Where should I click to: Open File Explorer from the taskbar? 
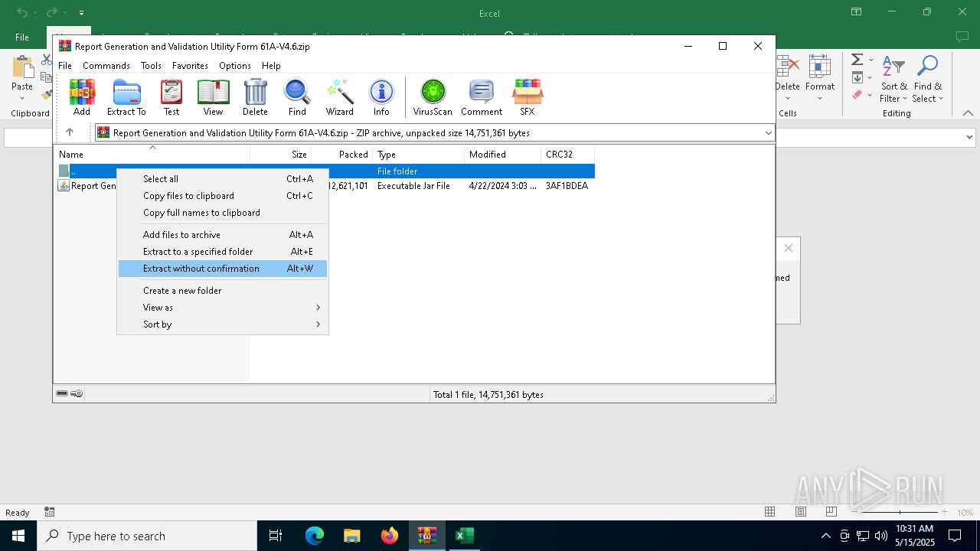point(351,536)
